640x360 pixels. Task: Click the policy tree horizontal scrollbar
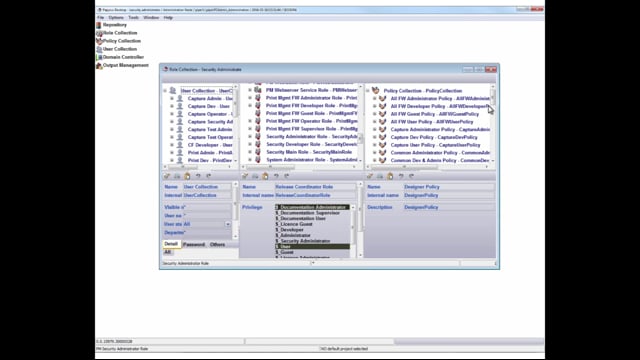coord(427,167)
